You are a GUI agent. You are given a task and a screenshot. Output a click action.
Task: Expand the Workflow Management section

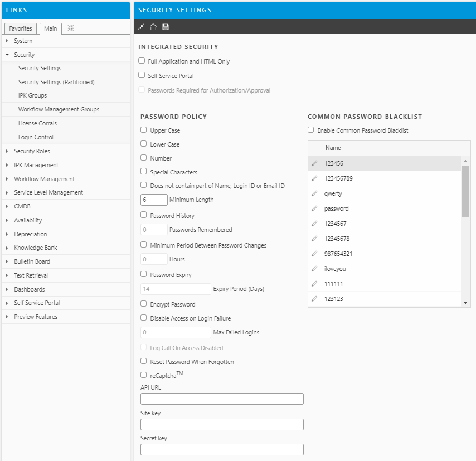[7, 178]
